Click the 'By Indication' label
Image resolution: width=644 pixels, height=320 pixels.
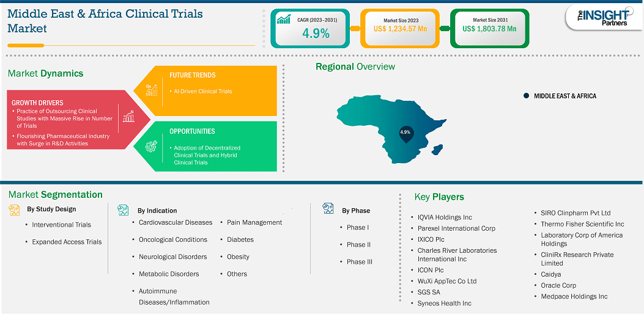157,211
